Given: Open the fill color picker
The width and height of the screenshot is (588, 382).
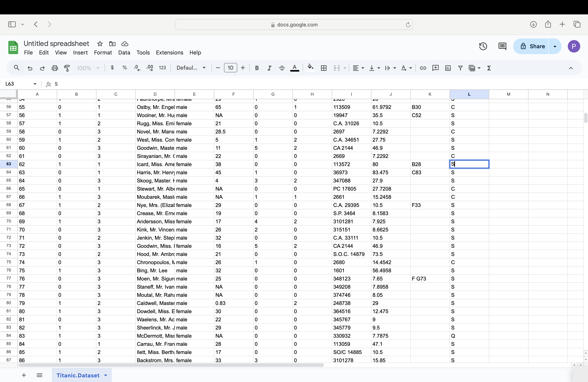Looking at the screenshot, I should click(x=311, y=67).
